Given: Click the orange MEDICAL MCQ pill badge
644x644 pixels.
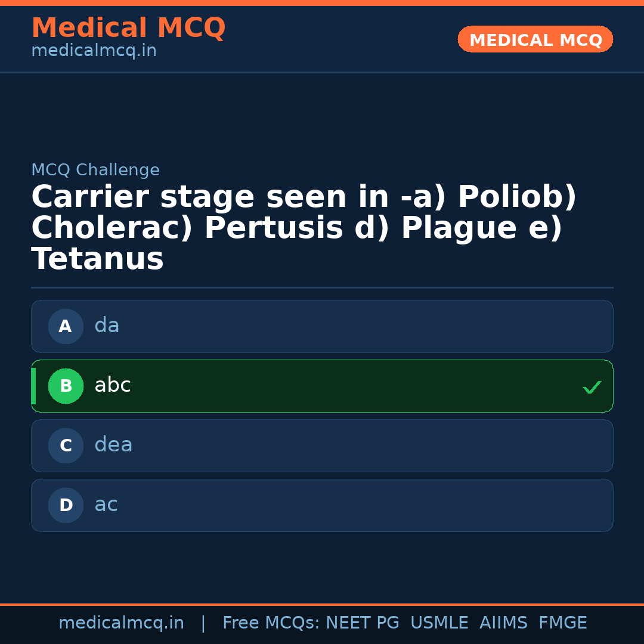Looking at the screenshot, I should (x=535, y=39).
